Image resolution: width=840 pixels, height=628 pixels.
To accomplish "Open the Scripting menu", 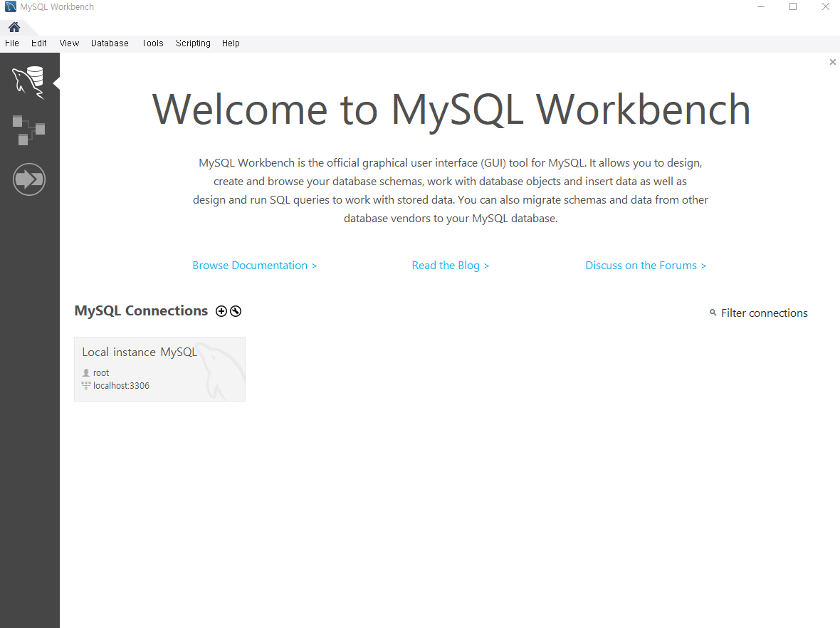I will (193, 43).
